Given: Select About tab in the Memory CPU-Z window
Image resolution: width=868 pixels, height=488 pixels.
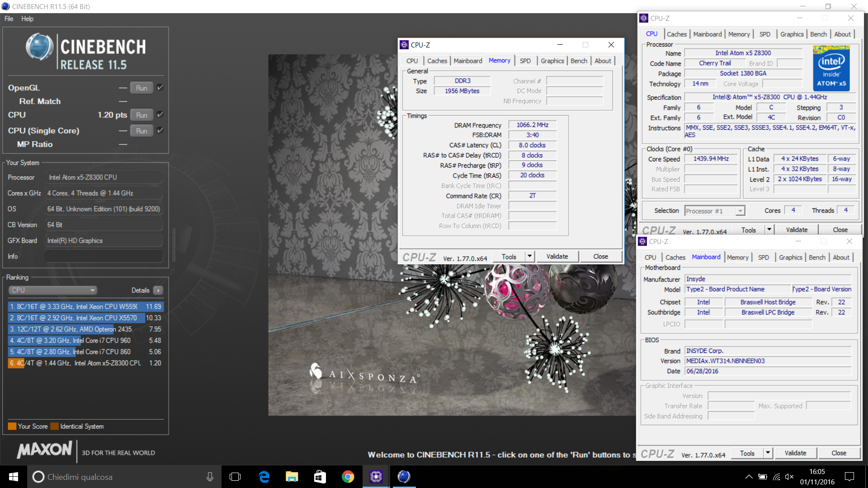Looking at the screenshot, I should click(603, 61).
